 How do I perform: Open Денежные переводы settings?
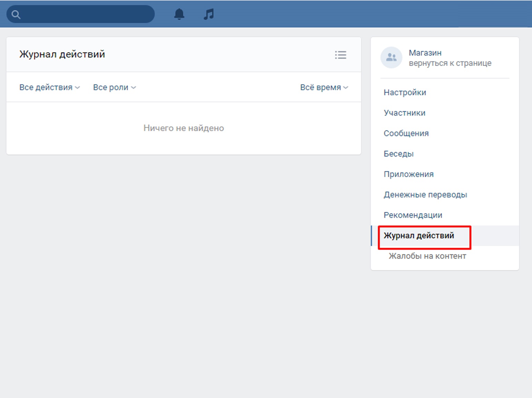(x=425, y=195)
